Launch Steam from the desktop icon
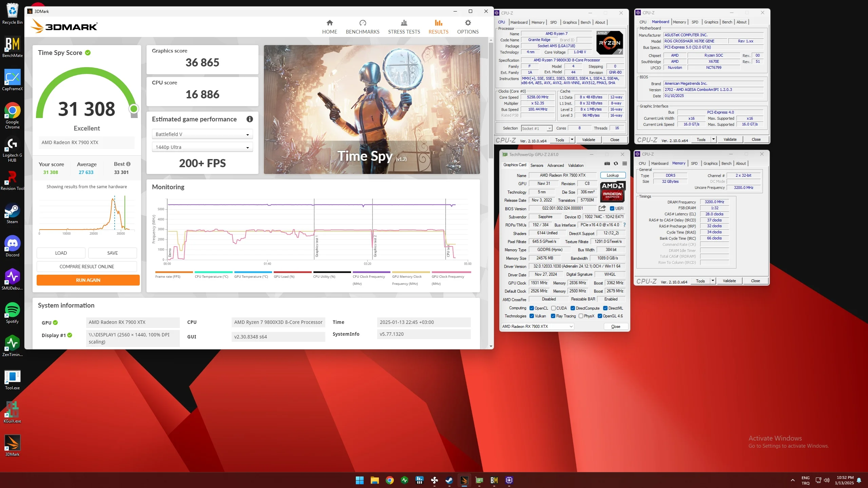 (13, 214)
